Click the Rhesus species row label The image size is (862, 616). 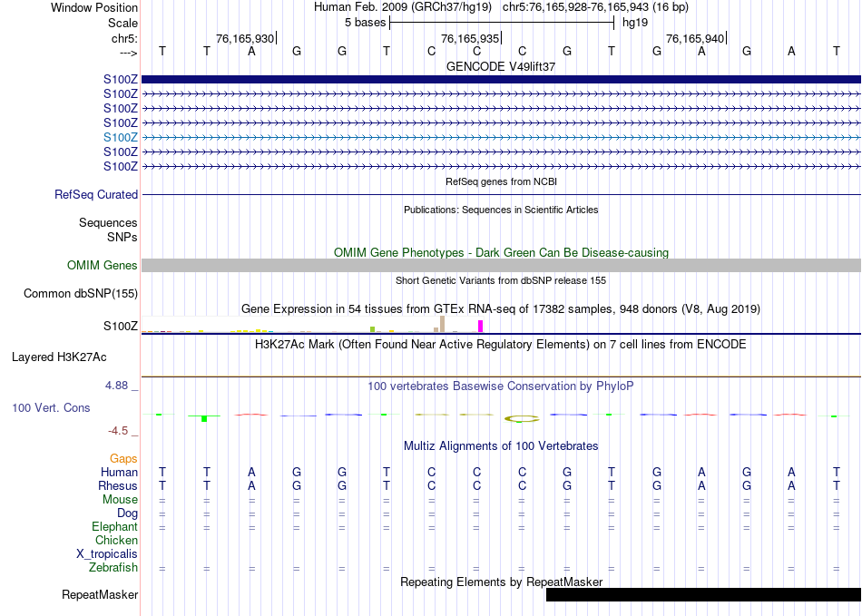click(x=118, y=485)
